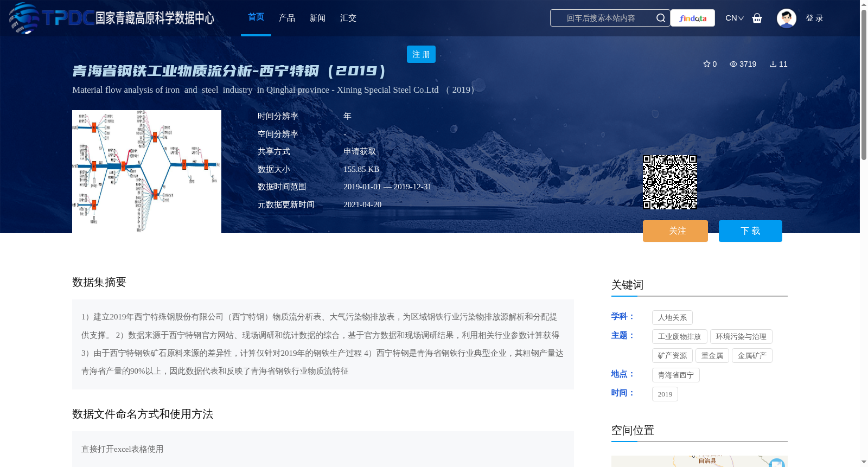Click the findata button

[x=693, y=18]
